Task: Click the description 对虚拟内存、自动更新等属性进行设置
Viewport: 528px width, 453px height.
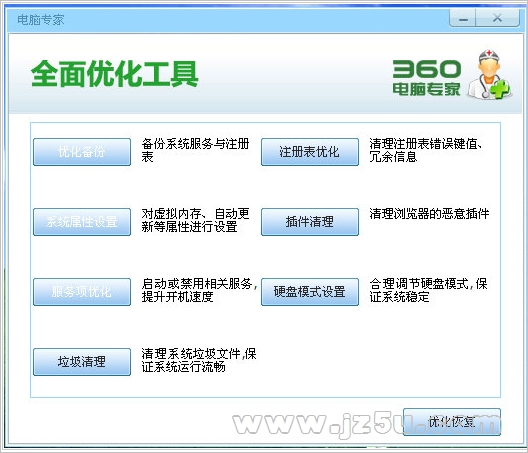Action: click(x=195, y=220)
